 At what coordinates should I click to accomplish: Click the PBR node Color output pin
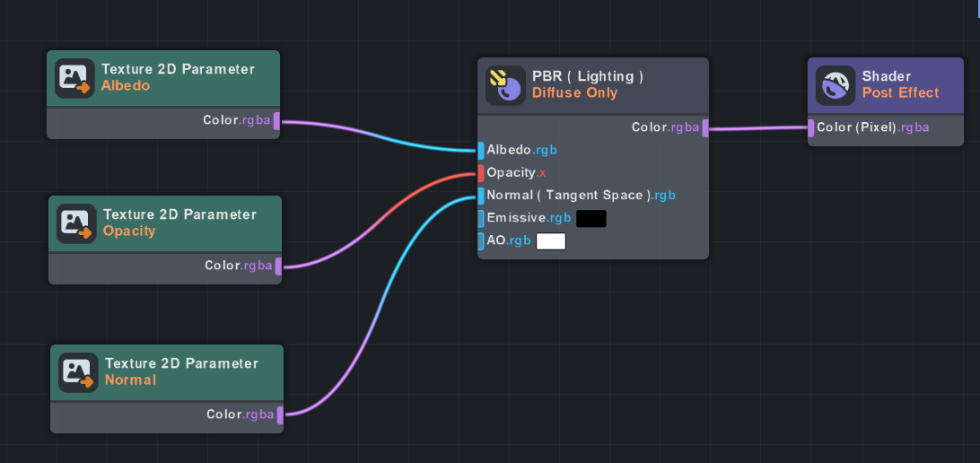coord(705,127)
